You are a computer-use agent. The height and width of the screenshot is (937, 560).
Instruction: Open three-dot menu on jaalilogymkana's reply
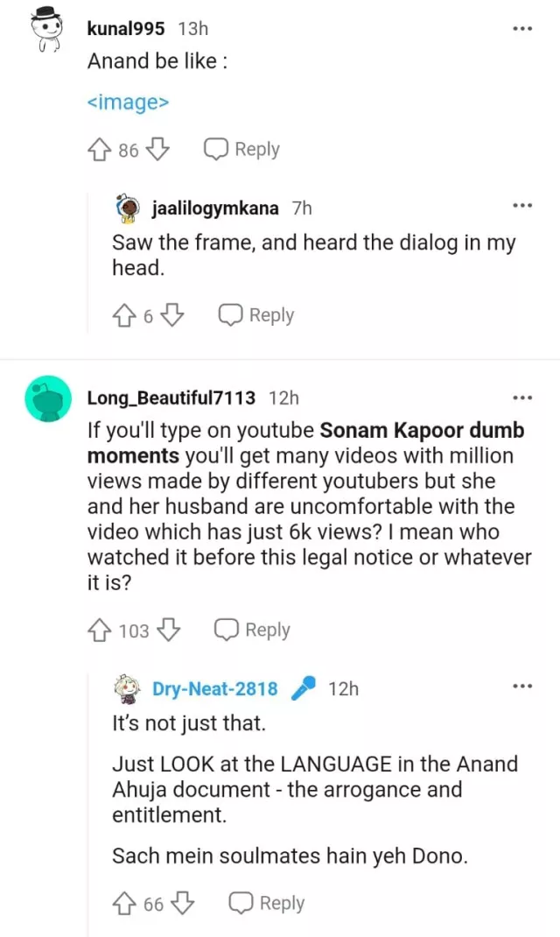click(x=521, y=206)
